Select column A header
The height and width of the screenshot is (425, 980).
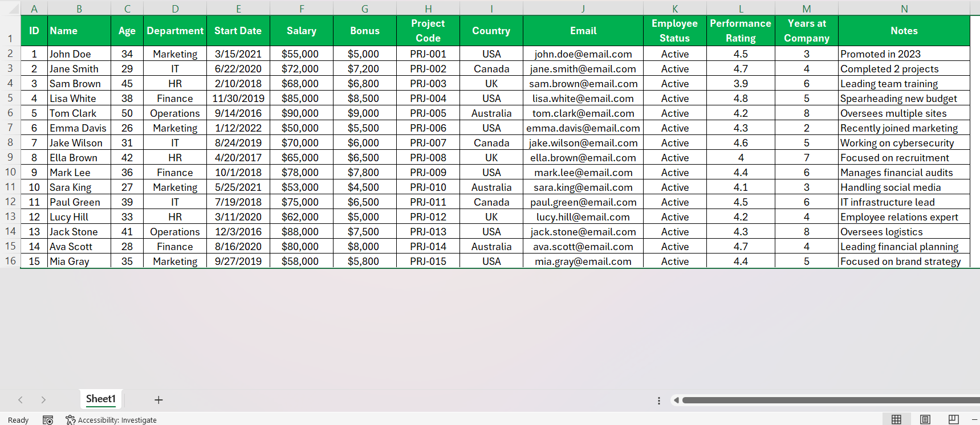point(34,9)
